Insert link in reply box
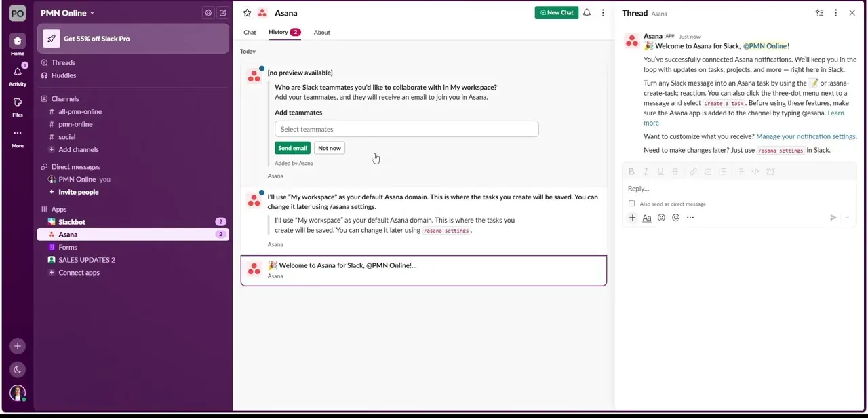The height and width of the screenshot is (418, 868). coord(693,172)
